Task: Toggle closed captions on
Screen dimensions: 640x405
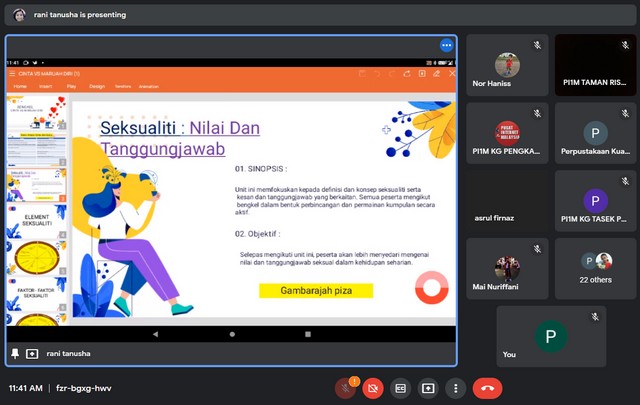Action: pos(401,388)
